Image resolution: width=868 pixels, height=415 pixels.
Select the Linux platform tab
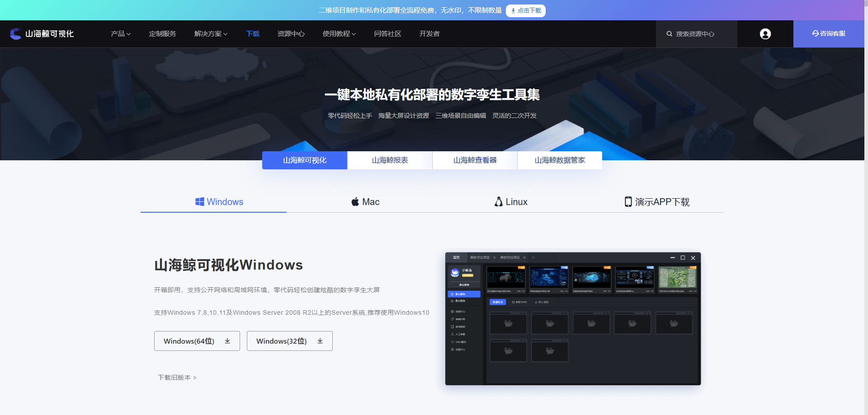pos(511,202)
